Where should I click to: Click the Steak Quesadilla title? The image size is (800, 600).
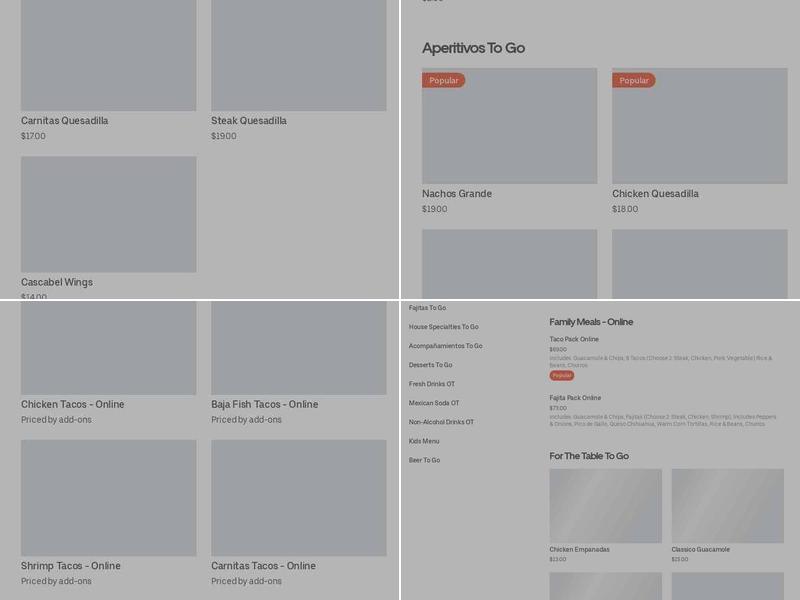[249, 121]
